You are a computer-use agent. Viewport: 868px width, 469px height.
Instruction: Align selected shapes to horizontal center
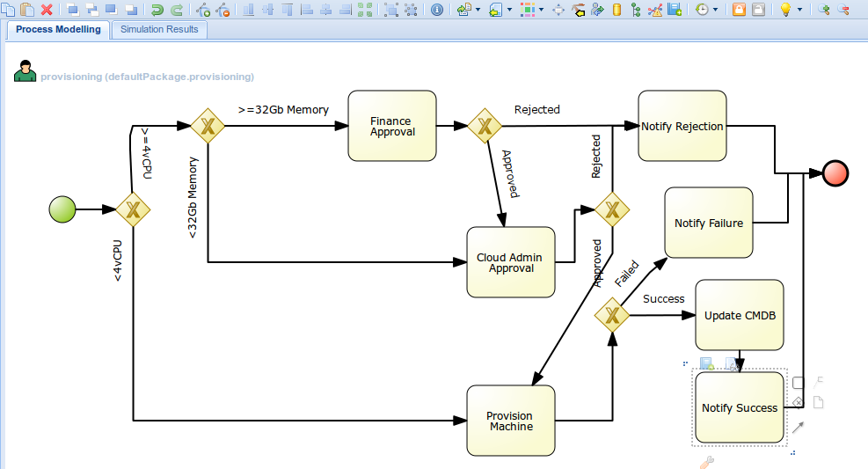pos(326,9)
